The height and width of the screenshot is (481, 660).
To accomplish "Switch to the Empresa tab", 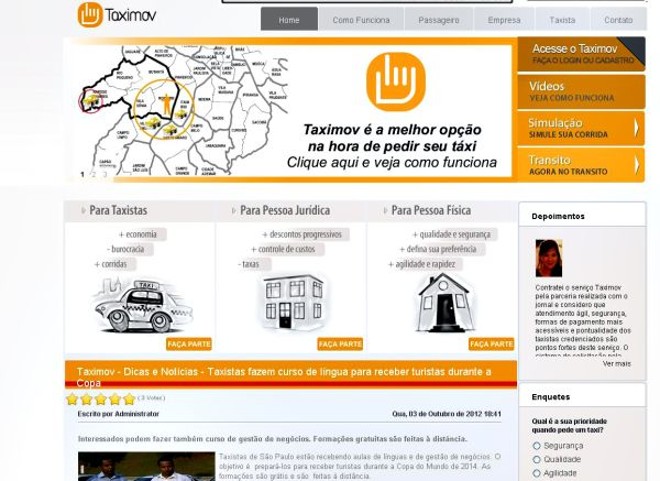I will [504, 19].
